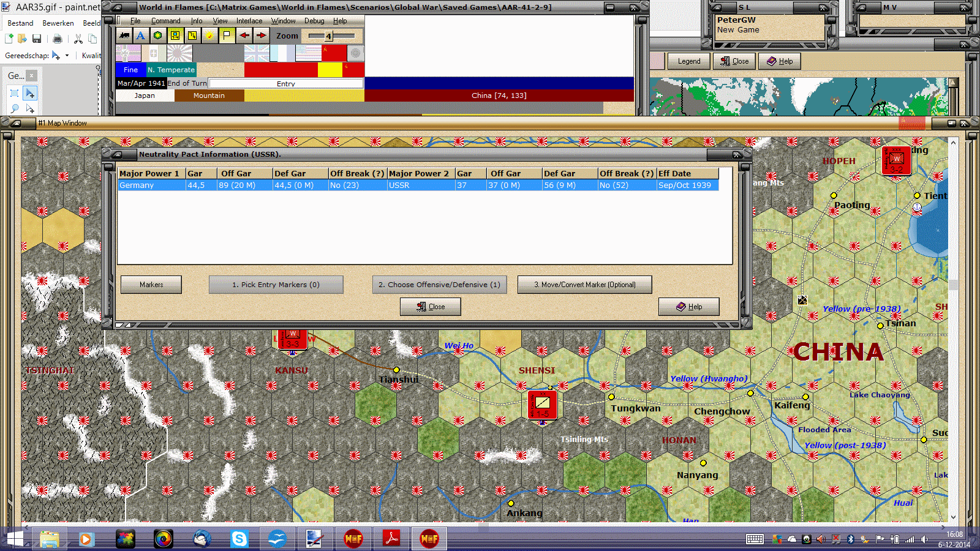Screen dimensions: 980x551
Task: Close the Neutrality Pact dialog via Close button
Action: (431, 307)
